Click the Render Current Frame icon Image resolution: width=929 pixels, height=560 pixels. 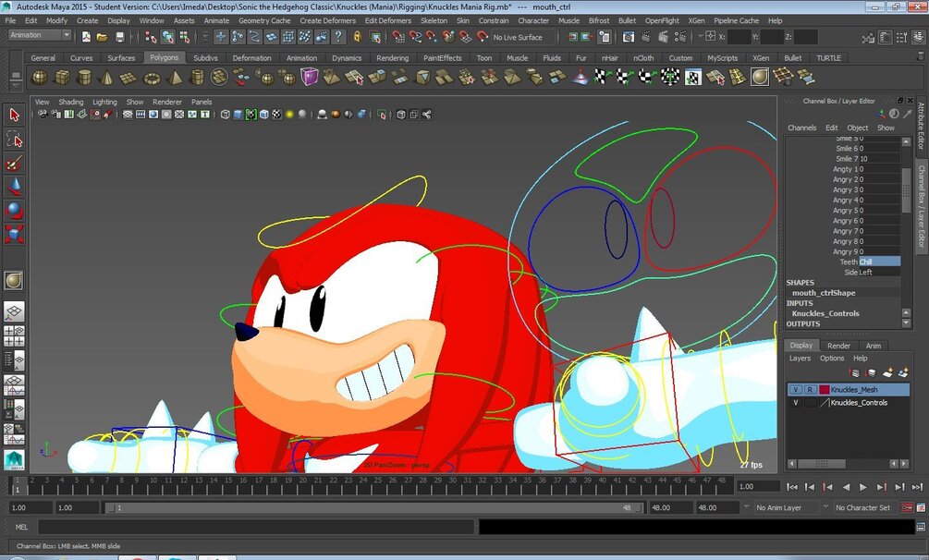(646, 37)
